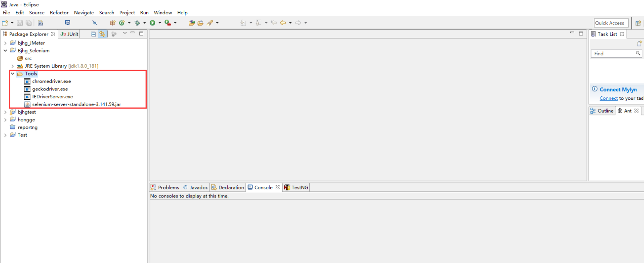The image size is (644, 263).
Task: Click the Open Task folder icon
Action: pos(200,23)
